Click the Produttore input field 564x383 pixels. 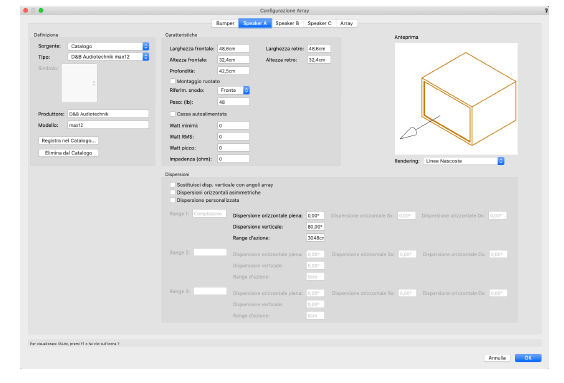pos(108,114)
